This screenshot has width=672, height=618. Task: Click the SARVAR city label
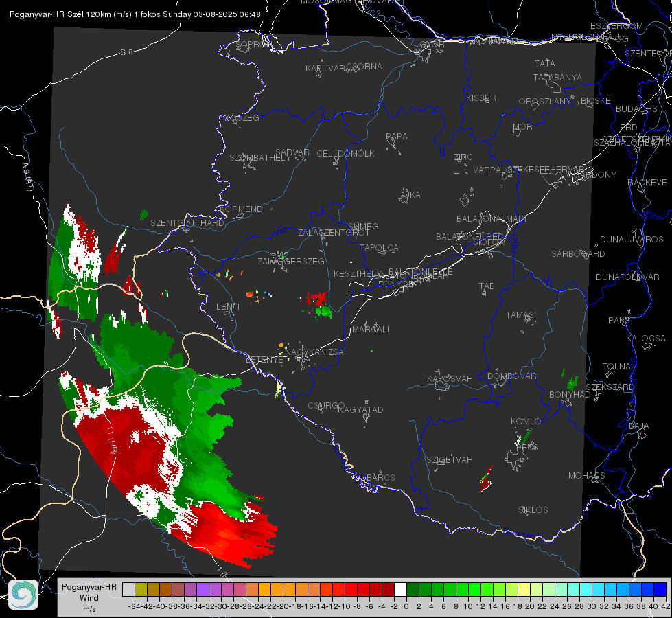click(292, 152)
